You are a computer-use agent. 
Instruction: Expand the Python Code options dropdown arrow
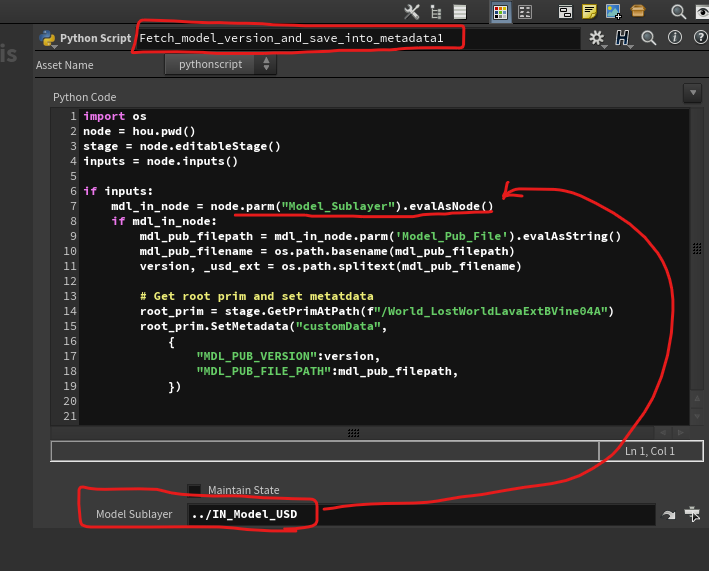point(691,92)
